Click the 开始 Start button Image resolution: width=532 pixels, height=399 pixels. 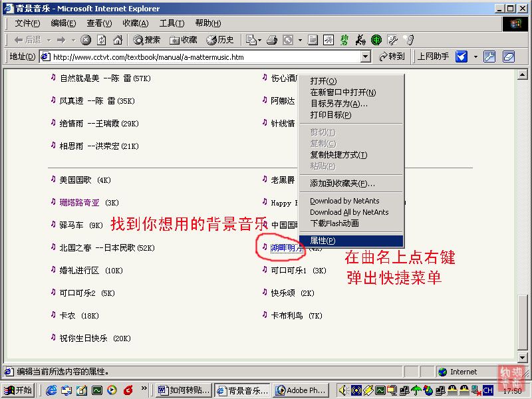[x=18, y=390]
